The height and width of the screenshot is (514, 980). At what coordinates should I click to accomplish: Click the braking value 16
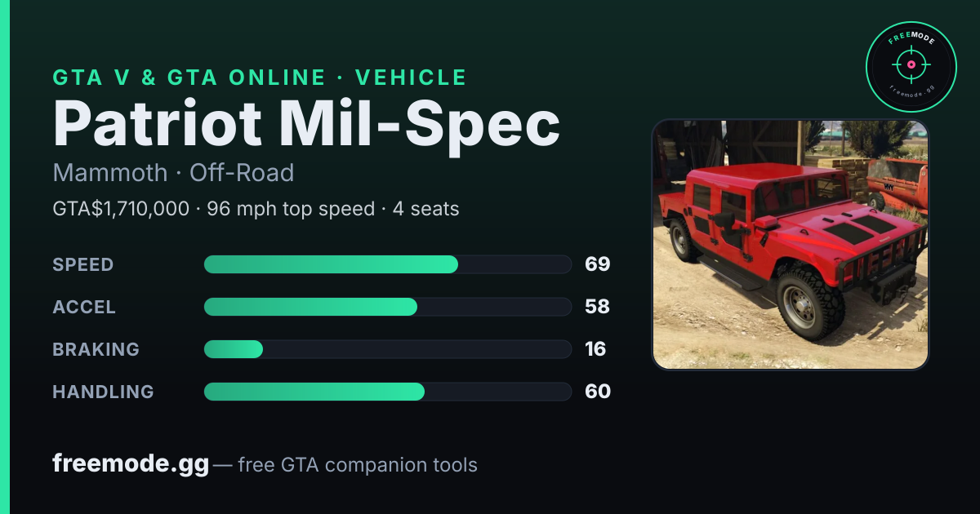(595, 349)
